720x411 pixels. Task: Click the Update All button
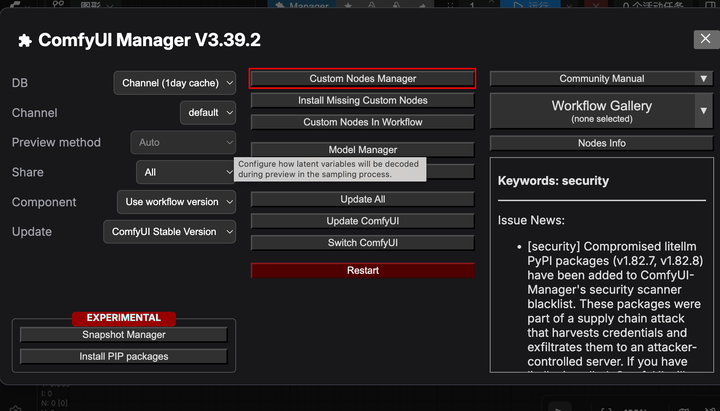coord(362,199)
